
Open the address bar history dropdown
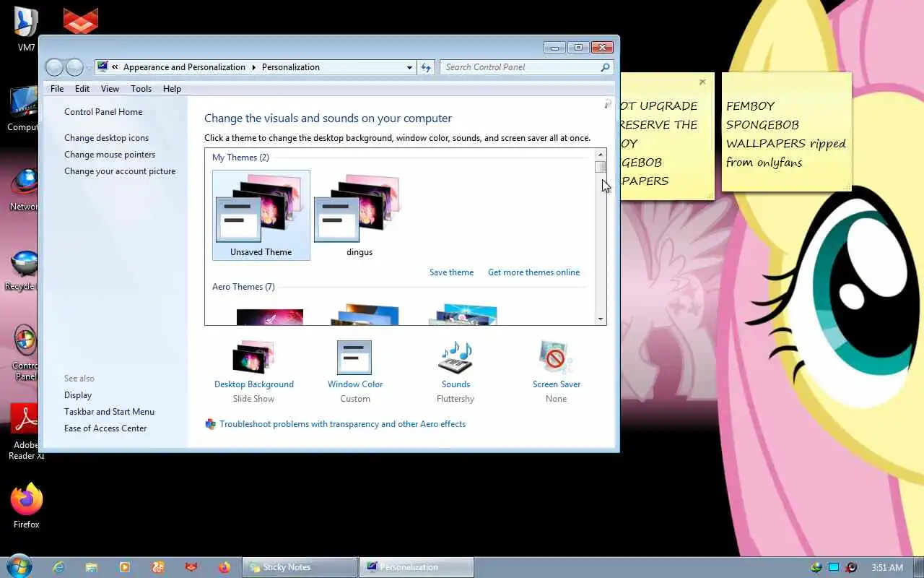point(410,67)
